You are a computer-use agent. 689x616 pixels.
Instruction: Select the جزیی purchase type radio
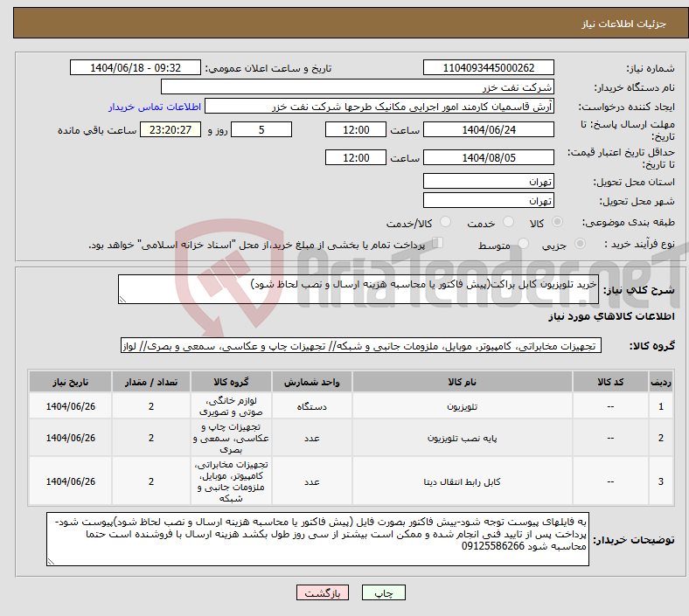pyautogui.click(x=580, y=244)
